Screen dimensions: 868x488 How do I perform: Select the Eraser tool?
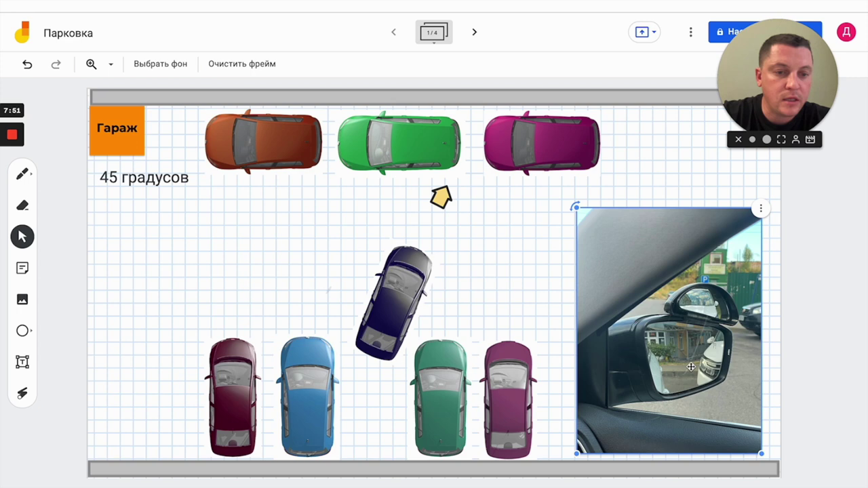22,205
